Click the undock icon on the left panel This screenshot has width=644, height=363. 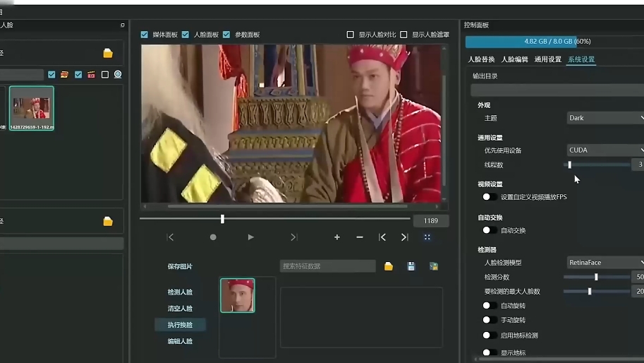tap(123, 25)
